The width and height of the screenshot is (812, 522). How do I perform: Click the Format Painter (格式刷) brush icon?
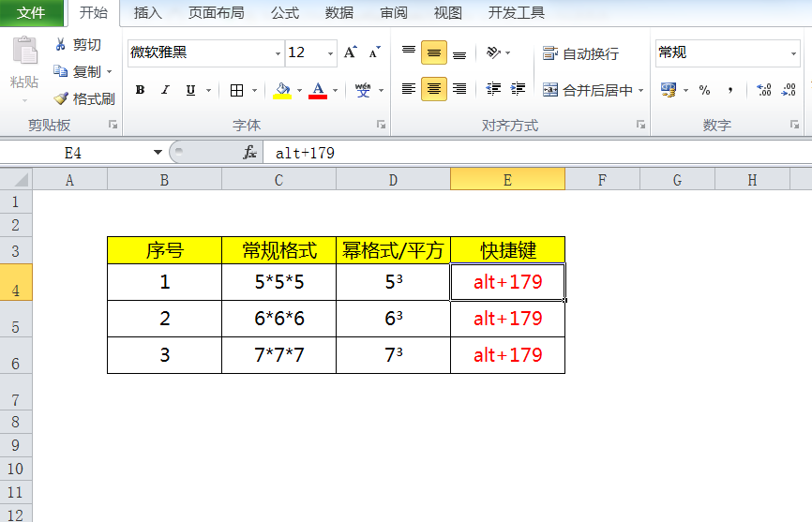click(62, 98)
